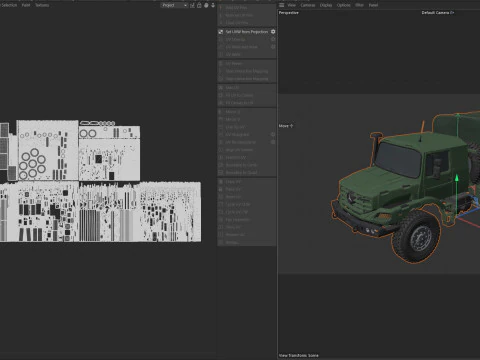Open the viewport Cameras menu
The image size is (480, 360).
[308, 5]
